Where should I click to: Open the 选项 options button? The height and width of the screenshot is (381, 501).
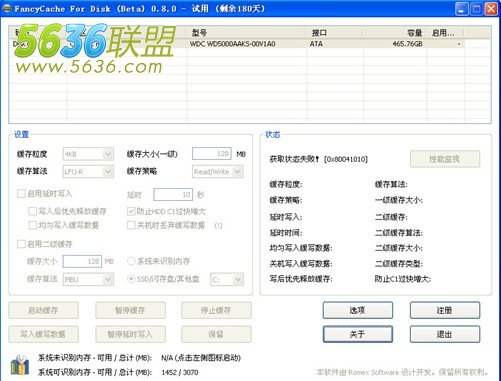tap(358, 310)
